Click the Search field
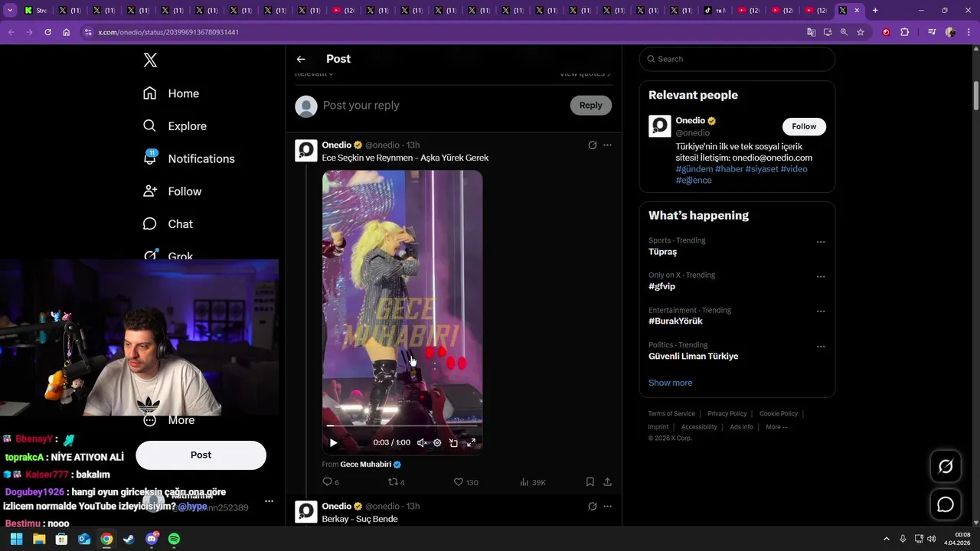 click(737, 59)
